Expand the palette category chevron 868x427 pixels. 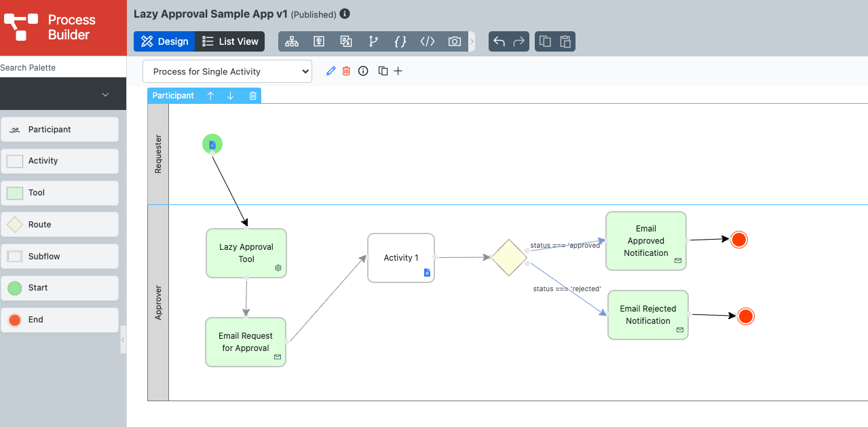(x=105, y=94)
